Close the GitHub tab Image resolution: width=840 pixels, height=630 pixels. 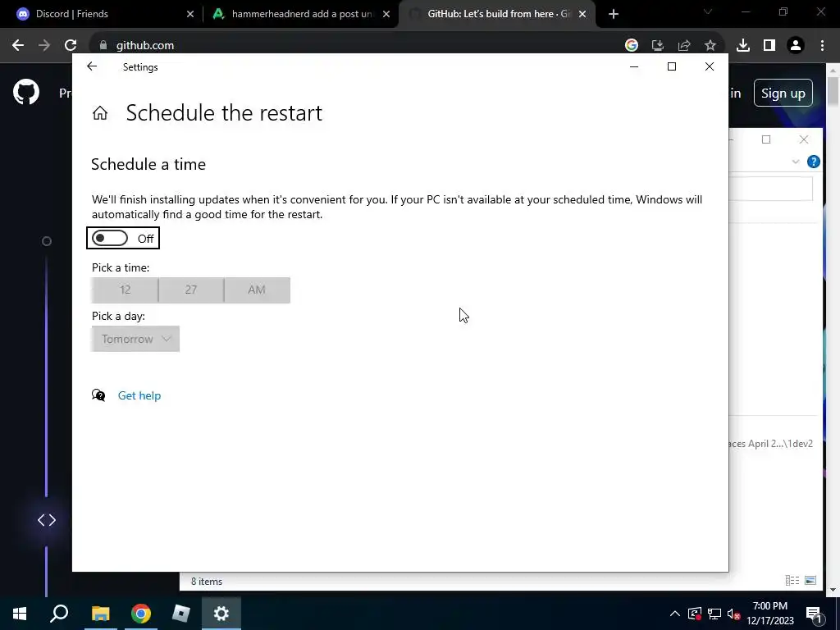[582, 14]
